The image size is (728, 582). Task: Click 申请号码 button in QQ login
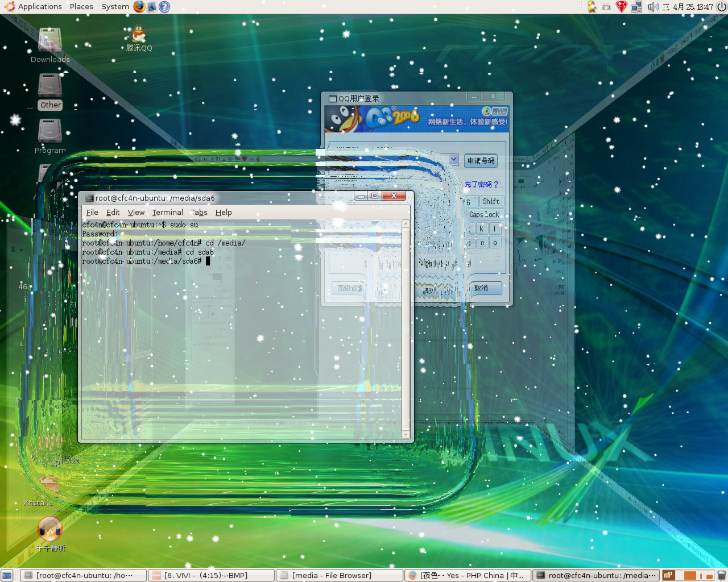point(481,161)
